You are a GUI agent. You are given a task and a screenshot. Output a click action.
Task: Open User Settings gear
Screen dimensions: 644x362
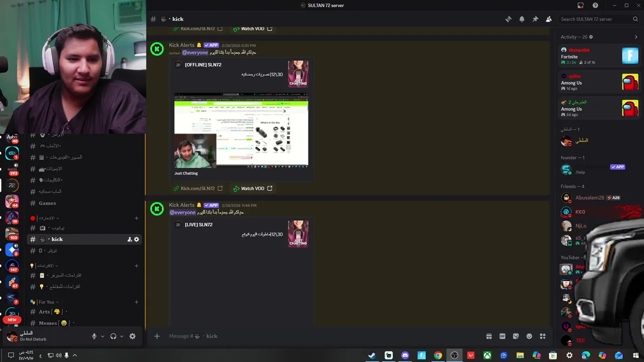coord(132,336)
